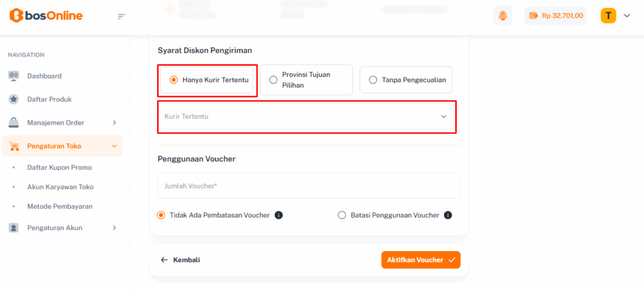
Task: Toggle the sidebar collapse menu icon
Action: pyautogui.click(x=122, y=16)
